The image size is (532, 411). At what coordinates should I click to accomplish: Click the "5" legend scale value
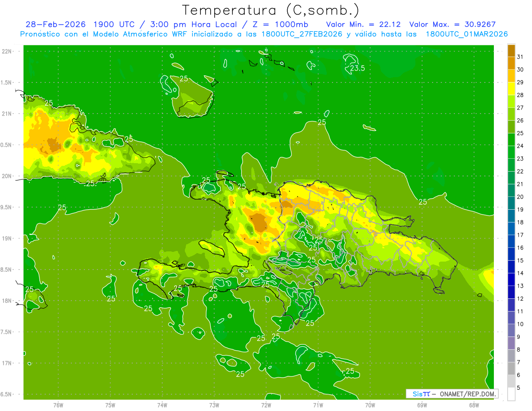[519, 388]
